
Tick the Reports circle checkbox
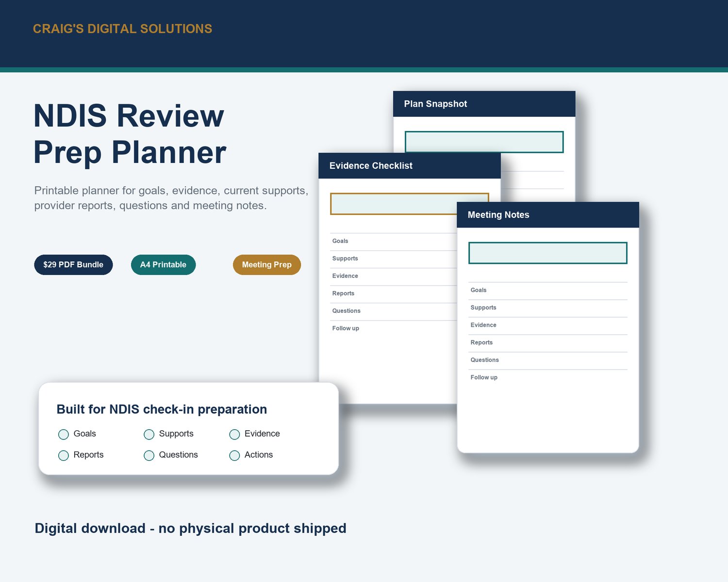pos(64,455)
